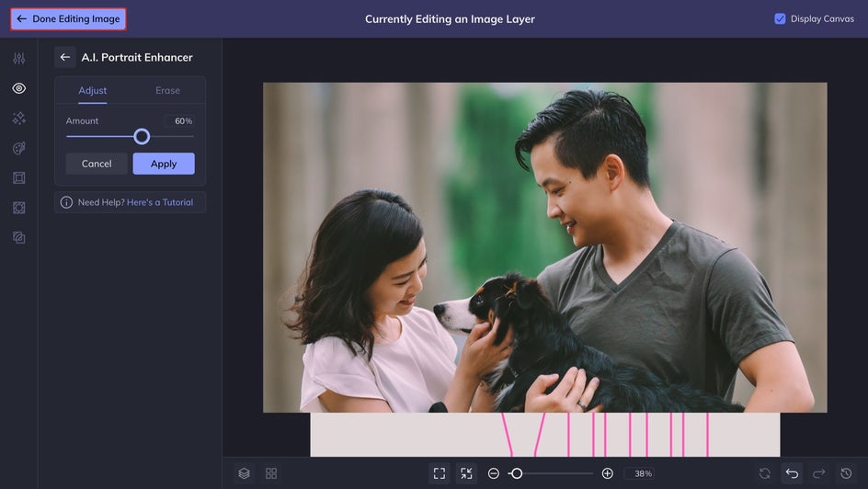Open the artsy palette sidebar icon

click(18, 148)
